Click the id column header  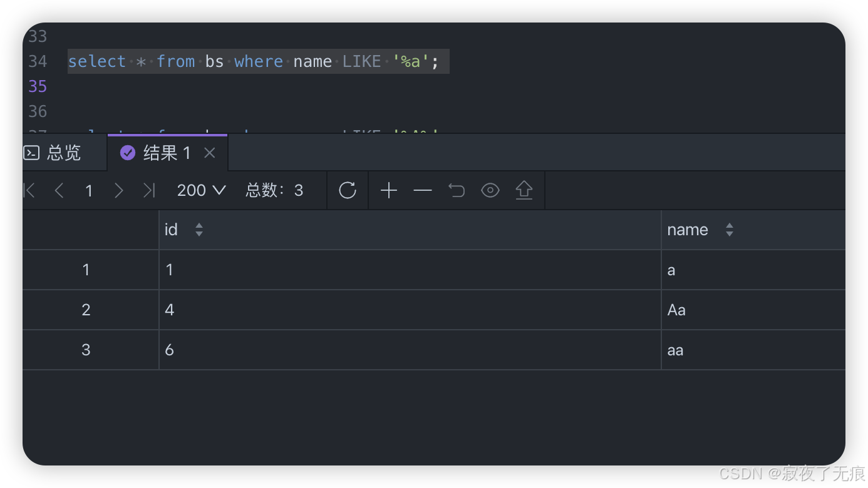point(410,230)
